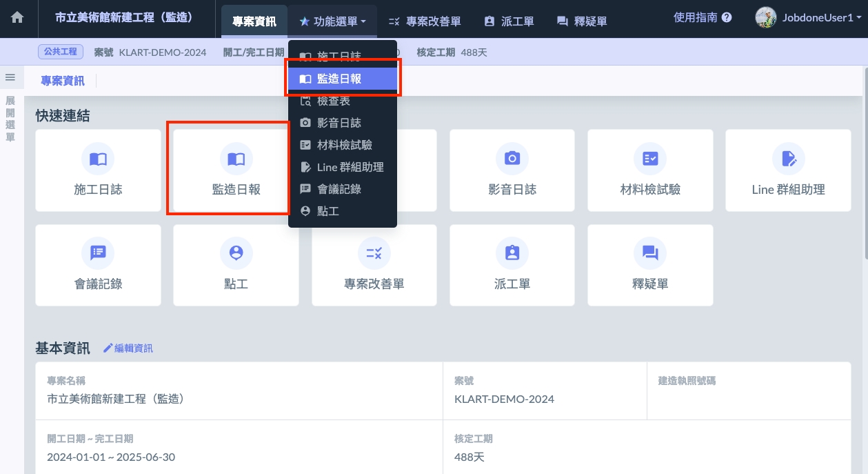Open the 材料檢試驗 quick link card
Viewport: 868px width, 474px height.
pyautogui.click(x=649, y=170)
